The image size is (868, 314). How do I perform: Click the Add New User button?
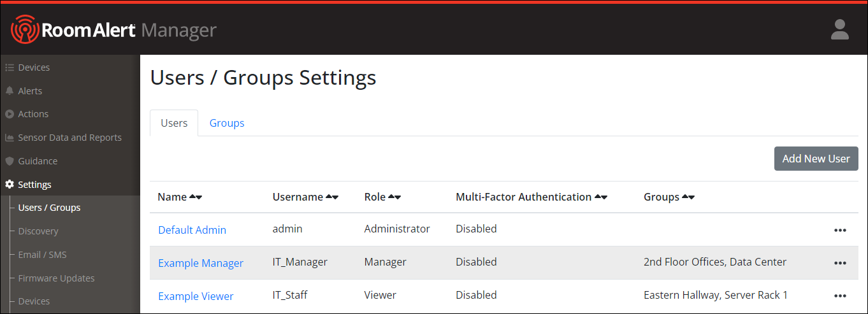(x=816, y=159)
